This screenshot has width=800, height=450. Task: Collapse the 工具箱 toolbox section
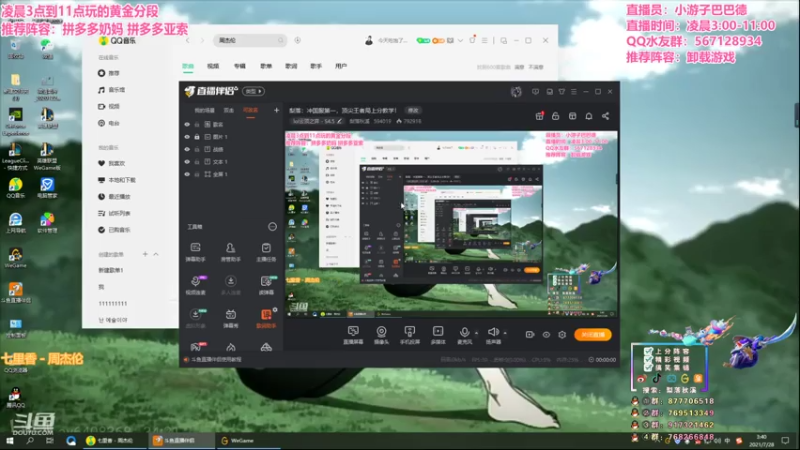(x=272, y=227)
